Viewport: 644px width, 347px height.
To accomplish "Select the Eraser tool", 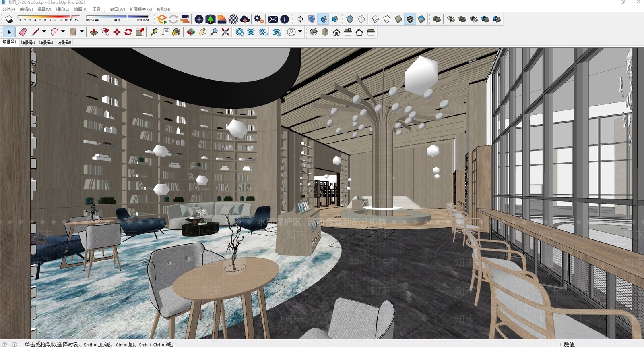I will pos(23,32).
